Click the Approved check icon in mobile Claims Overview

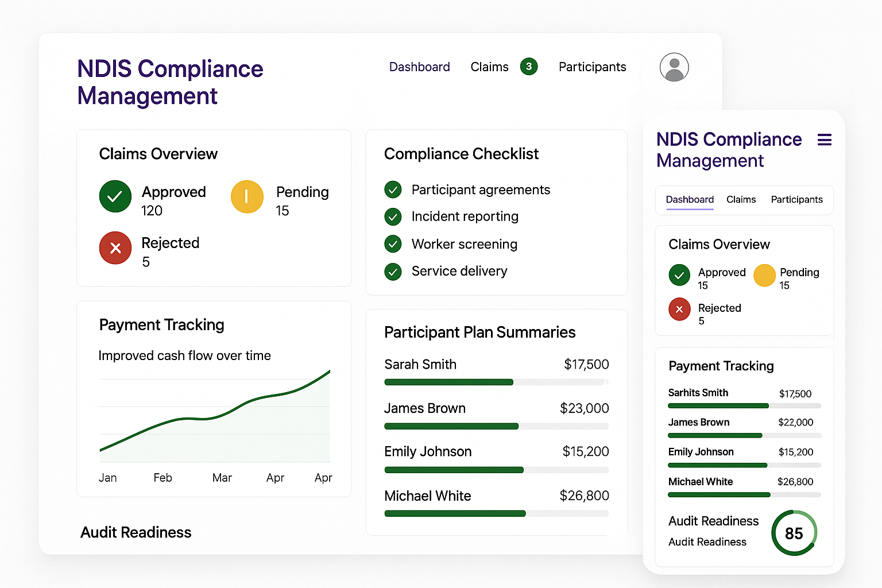(x=679, y=275)
